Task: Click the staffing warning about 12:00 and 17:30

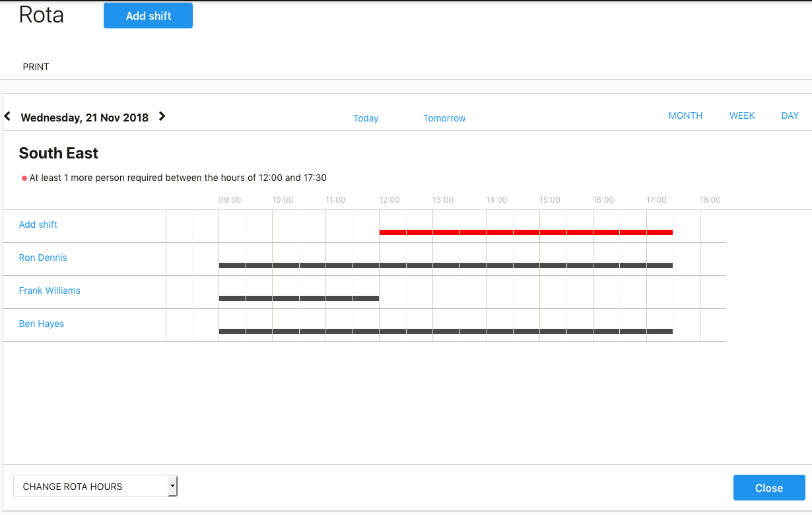Action: [x=178, y=178]
